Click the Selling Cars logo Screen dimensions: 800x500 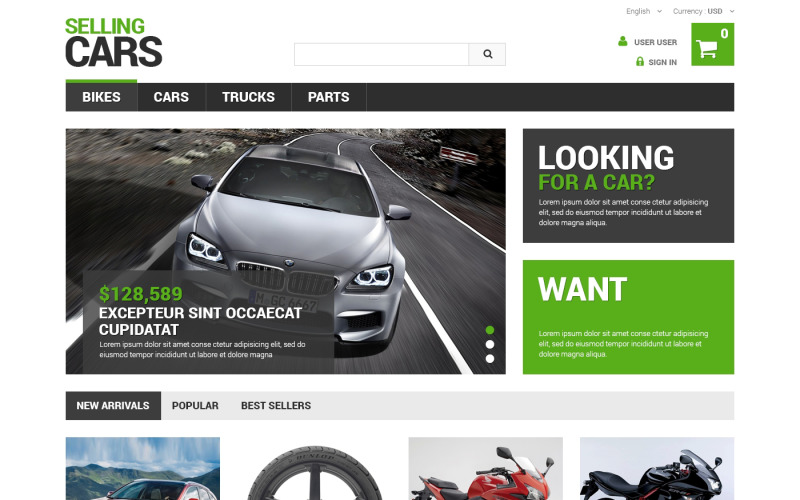[x=113, y=42]
